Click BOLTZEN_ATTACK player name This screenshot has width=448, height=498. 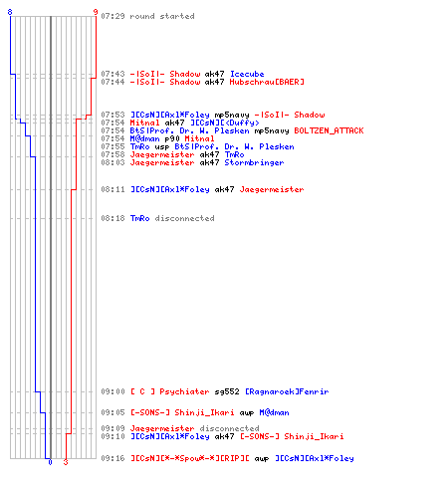pyautogui.click(x=329, y=130)
